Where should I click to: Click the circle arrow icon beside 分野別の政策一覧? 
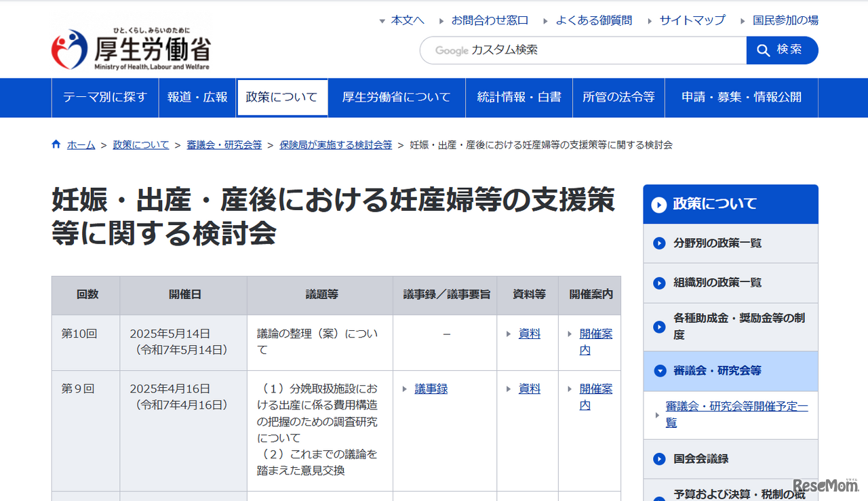click(659, 243)
